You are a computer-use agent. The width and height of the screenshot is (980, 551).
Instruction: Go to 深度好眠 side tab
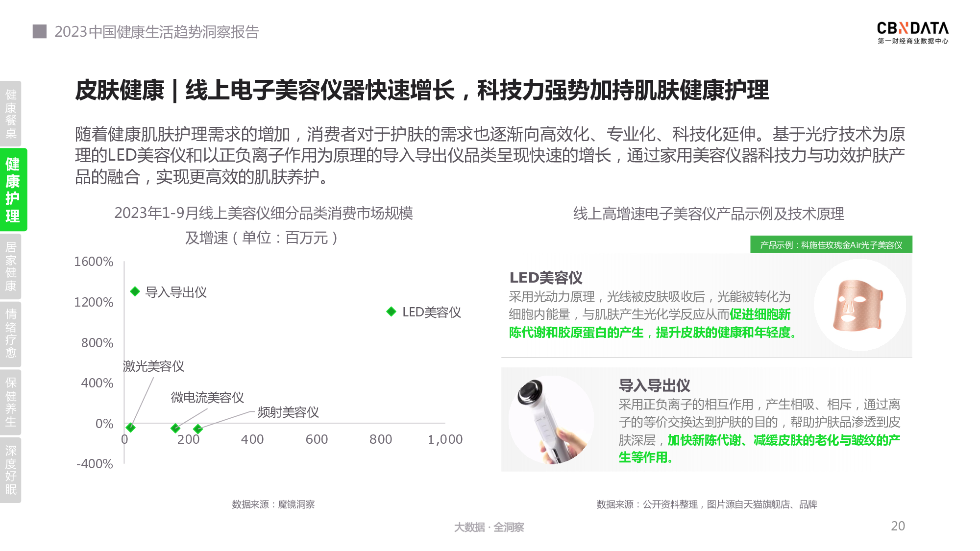[x=11, y=470]
